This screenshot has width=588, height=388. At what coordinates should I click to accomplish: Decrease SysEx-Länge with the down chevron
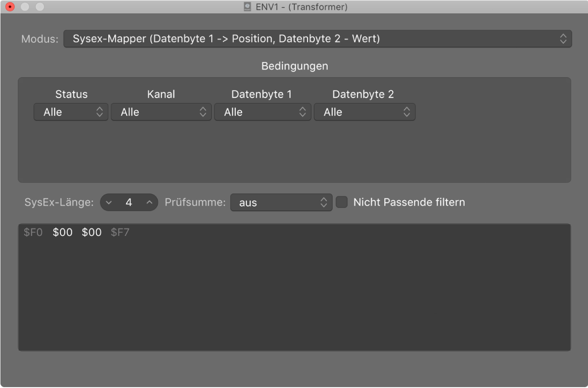tap(108, 202)
